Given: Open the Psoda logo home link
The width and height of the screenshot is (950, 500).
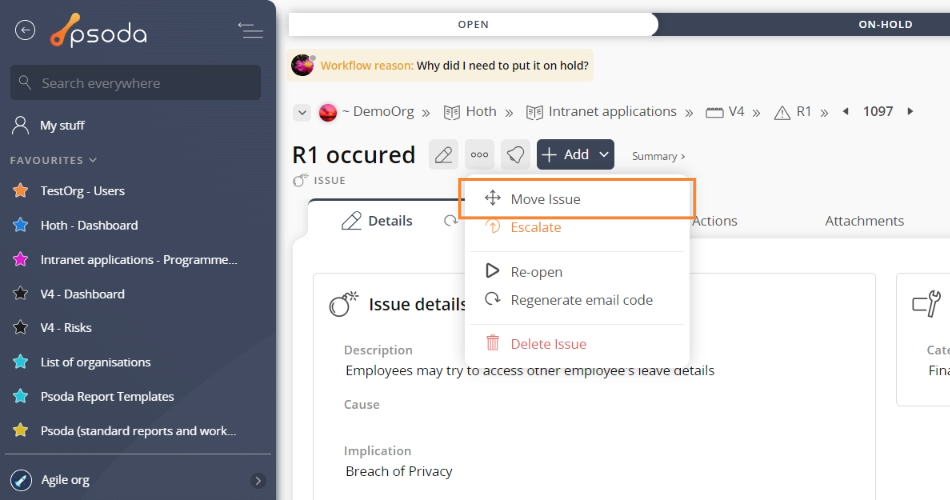Looking at the screenshot, I should 99,30.
